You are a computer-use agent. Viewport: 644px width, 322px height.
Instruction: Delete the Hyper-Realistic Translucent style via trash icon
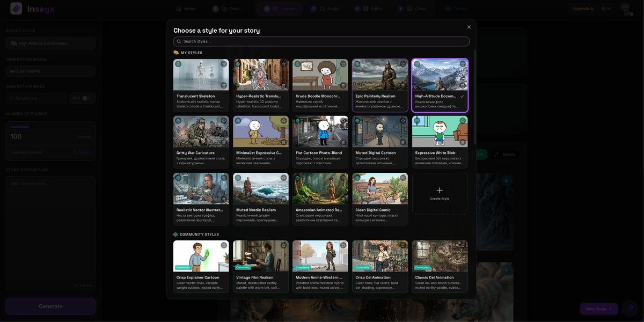tap(283, 85)
